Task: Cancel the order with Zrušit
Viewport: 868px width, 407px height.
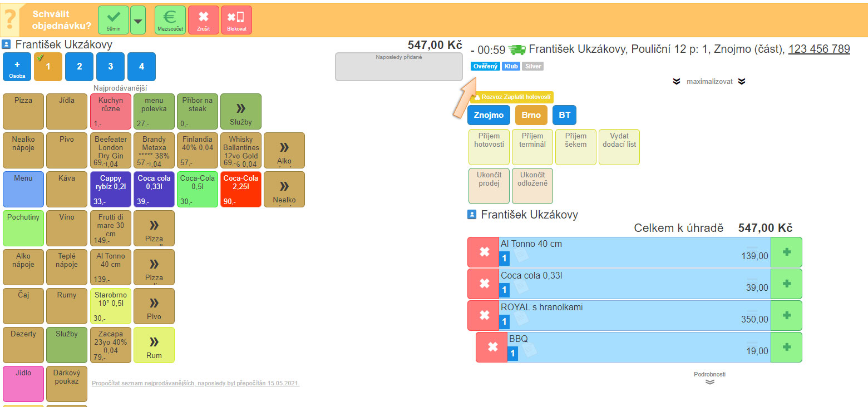Action: pyautogui.click(x=204, y=20)
